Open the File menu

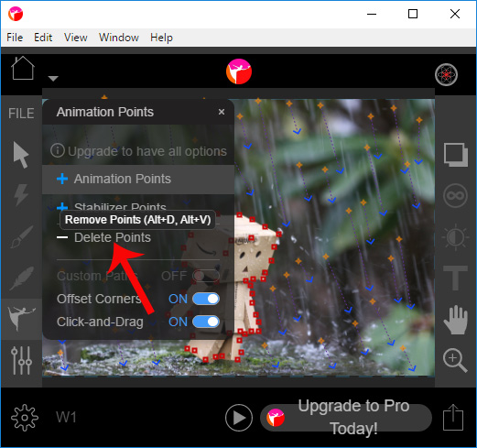tap(15, 38)
